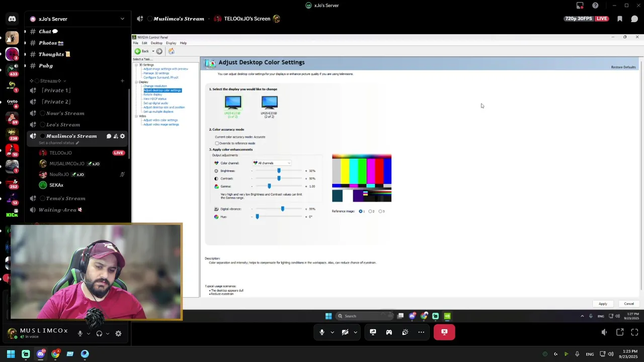Open File menu in NVIDIA Control Panel
Image resolution: width=644 pixels, height=362 pixels.
(x=136, y=43)
